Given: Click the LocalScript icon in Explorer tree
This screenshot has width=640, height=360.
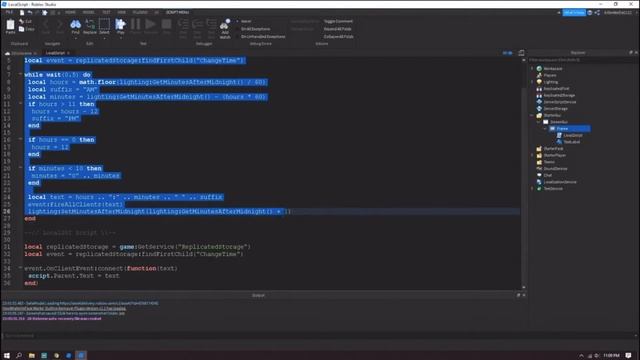Looking at the screenshot, I should click(559, 135).
